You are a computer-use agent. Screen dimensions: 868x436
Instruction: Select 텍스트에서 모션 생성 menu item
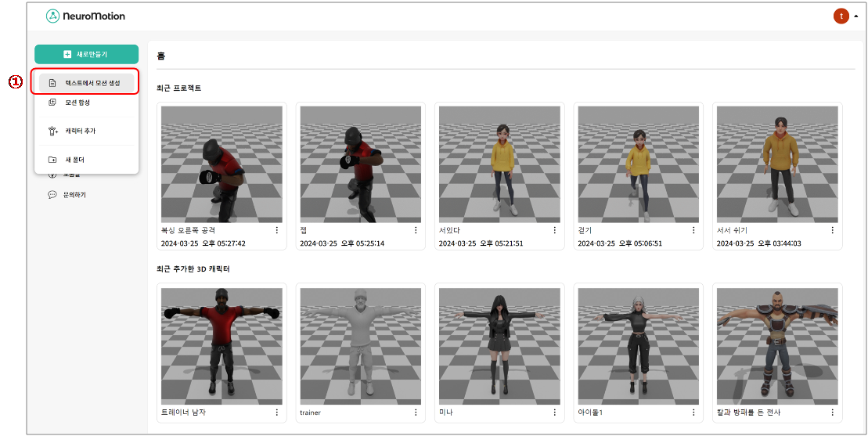(x=86, y=83)
